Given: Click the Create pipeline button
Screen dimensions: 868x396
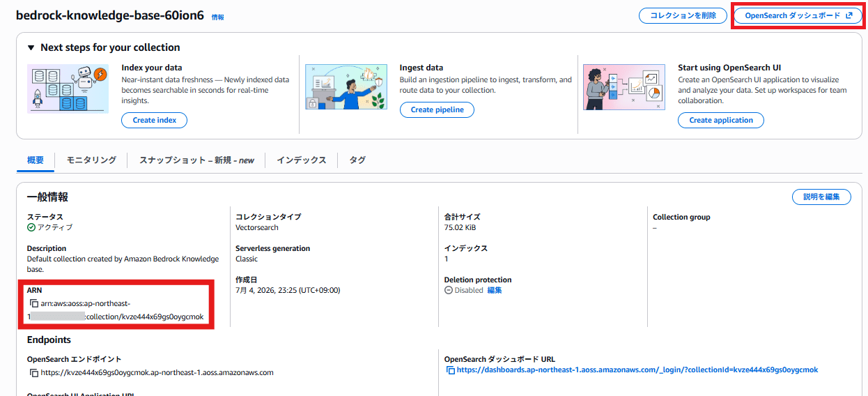Looking at the screenshot, I should click(x=437, y=109).
